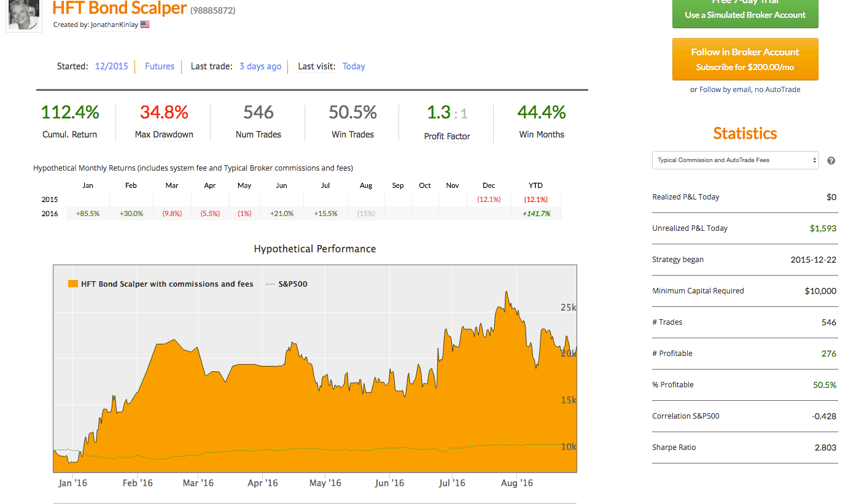Click the Today last visit link

[354, 66]
